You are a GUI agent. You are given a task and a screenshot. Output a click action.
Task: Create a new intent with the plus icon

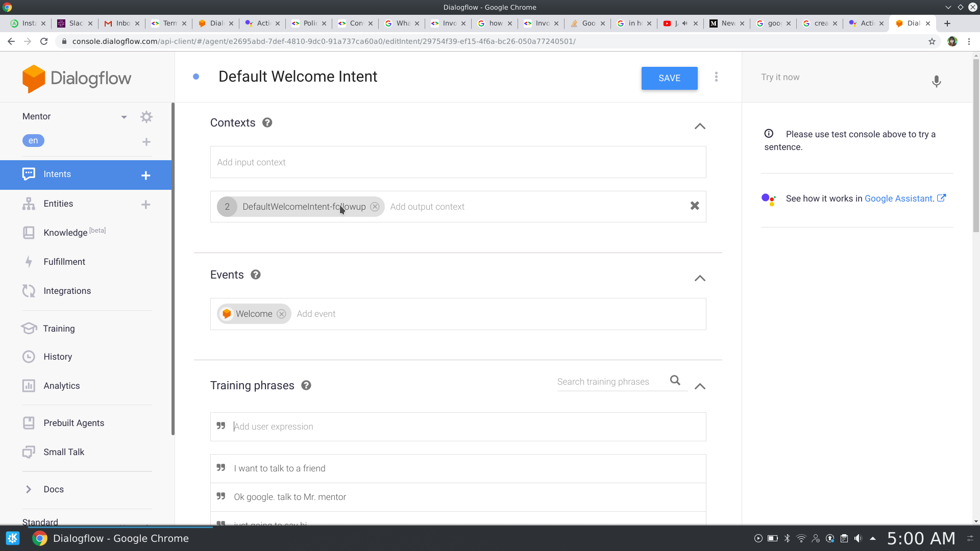click(x=146, y=175)
